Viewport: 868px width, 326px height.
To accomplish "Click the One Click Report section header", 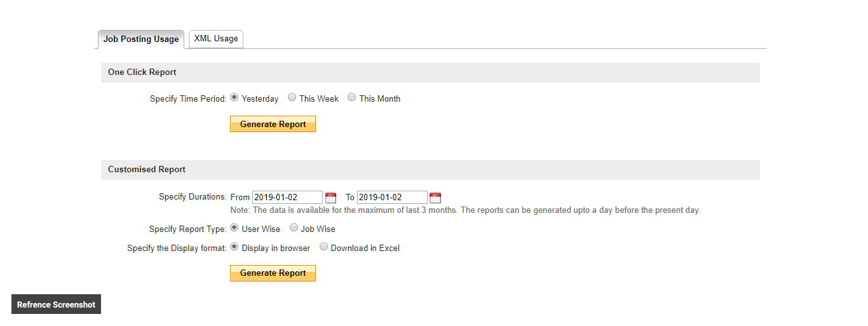I will pos(142,72).
